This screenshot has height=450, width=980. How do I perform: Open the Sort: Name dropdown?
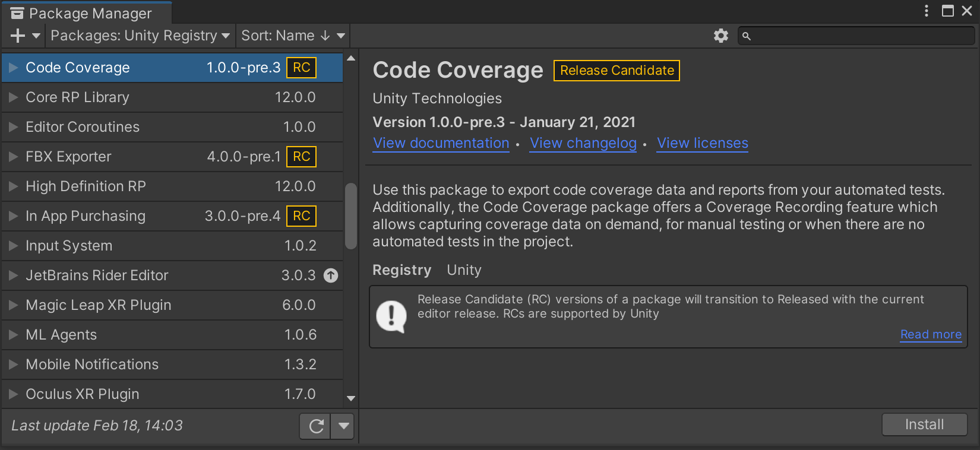(x=293, y=36)
